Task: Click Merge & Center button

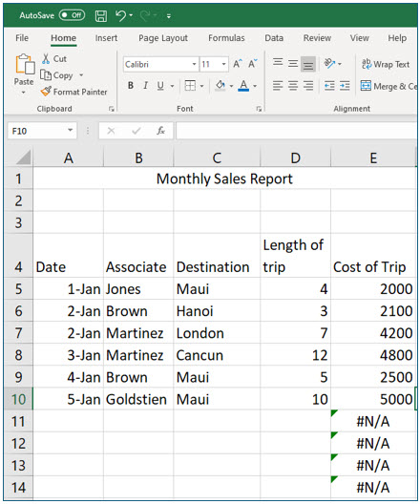Action: coord(388,86)
